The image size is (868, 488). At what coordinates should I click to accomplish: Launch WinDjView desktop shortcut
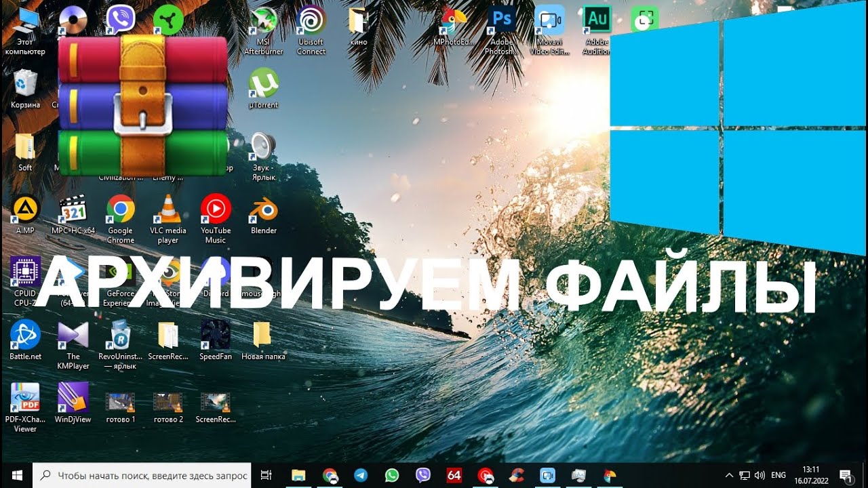coord(73,403)
